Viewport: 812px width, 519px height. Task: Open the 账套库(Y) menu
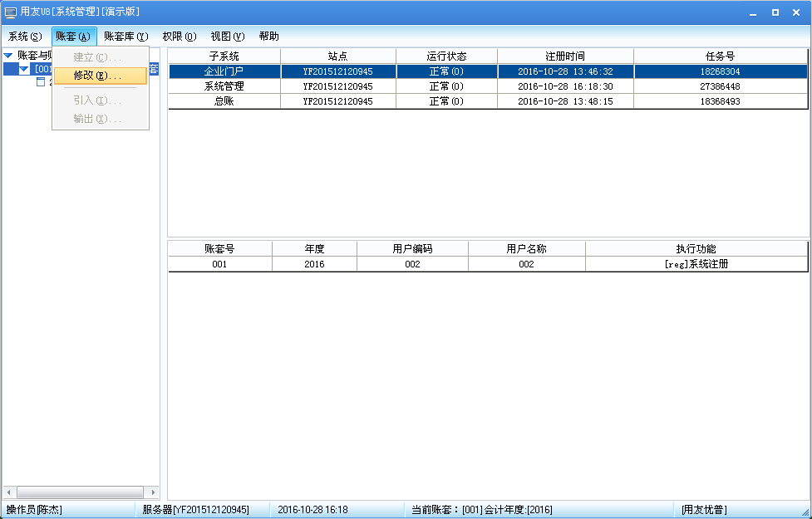tap(126, 37)
